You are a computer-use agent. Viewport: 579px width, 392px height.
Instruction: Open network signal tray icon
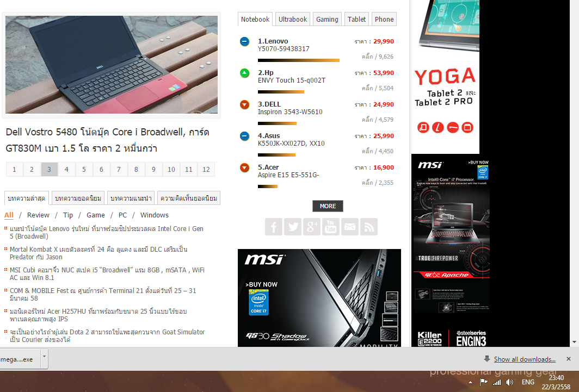point(497,382)
